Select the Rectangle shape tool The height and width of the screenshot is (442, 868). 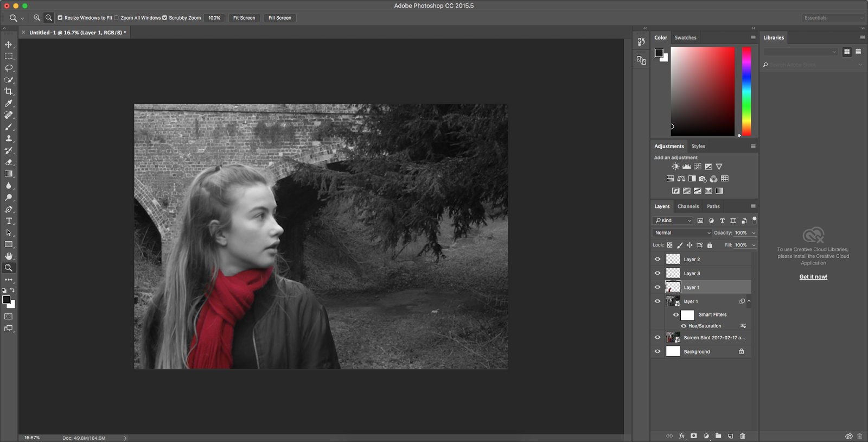(9, 244)
